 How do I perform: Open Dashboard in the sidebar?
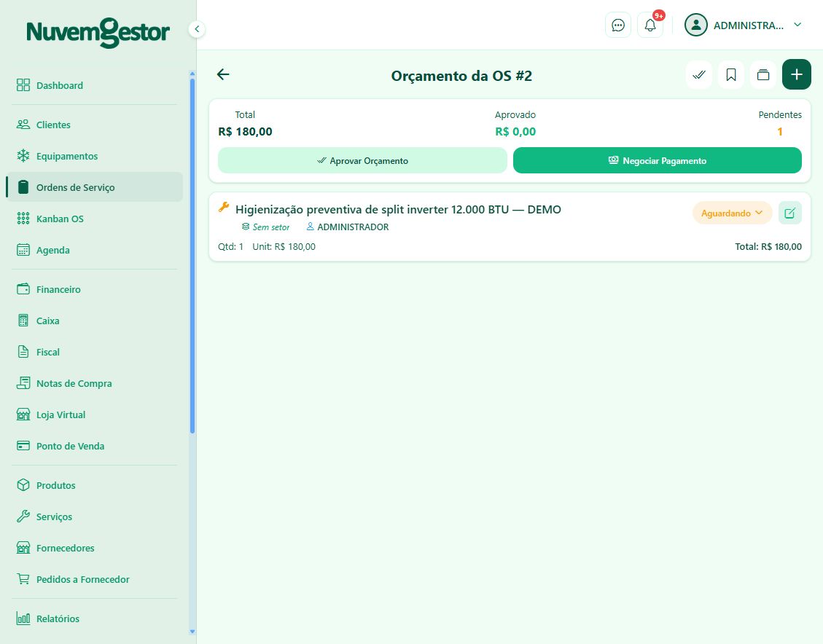click(95, 85)
